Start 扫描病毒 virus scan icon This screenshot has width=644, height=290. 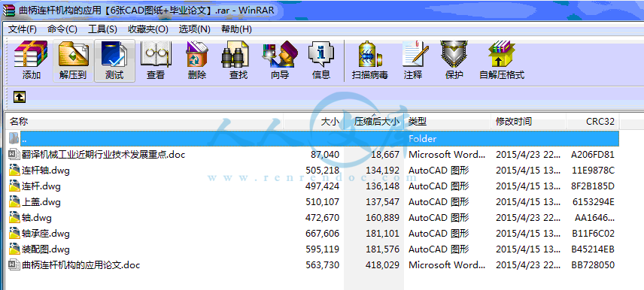click(x=370, y=61)
